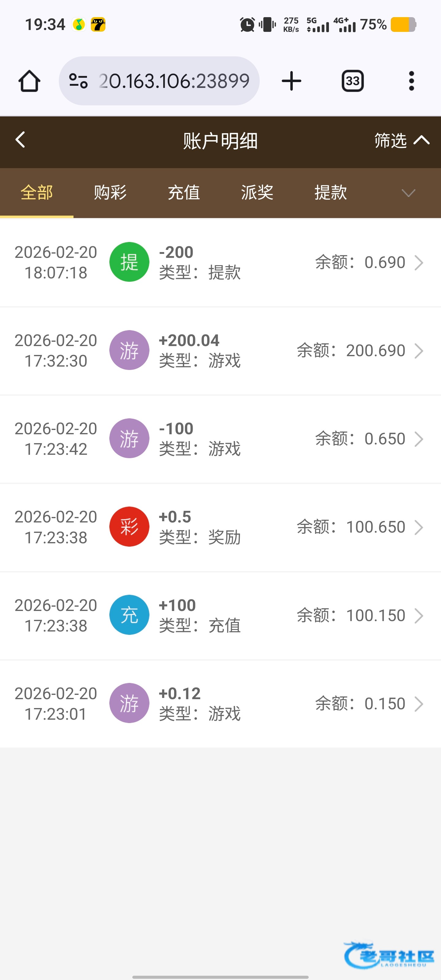The width and height of the screenshot is (441, 980).
Task: Tap the red 彩 reward icon
Action: (129, 526)
